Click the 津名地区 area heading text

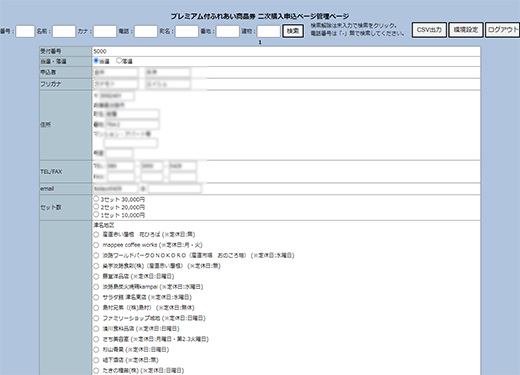click(x=103, y=225)
